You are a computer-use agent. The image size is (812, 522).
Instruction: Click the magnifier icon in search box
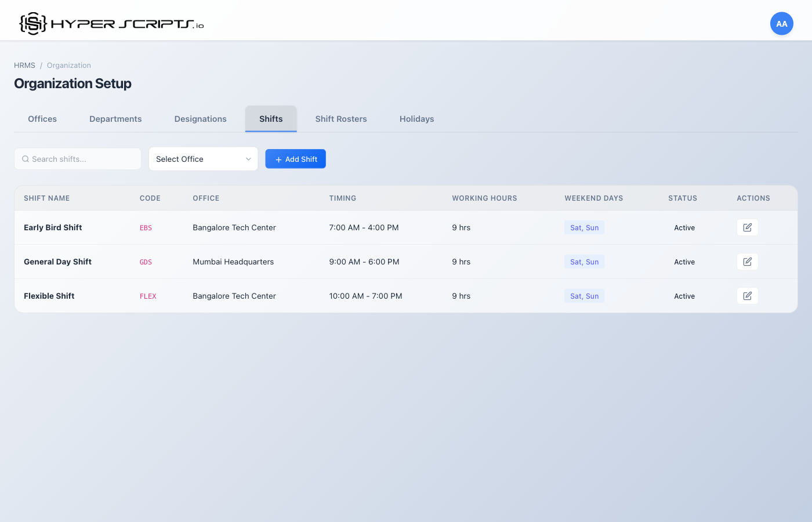(x=26, y=159)
